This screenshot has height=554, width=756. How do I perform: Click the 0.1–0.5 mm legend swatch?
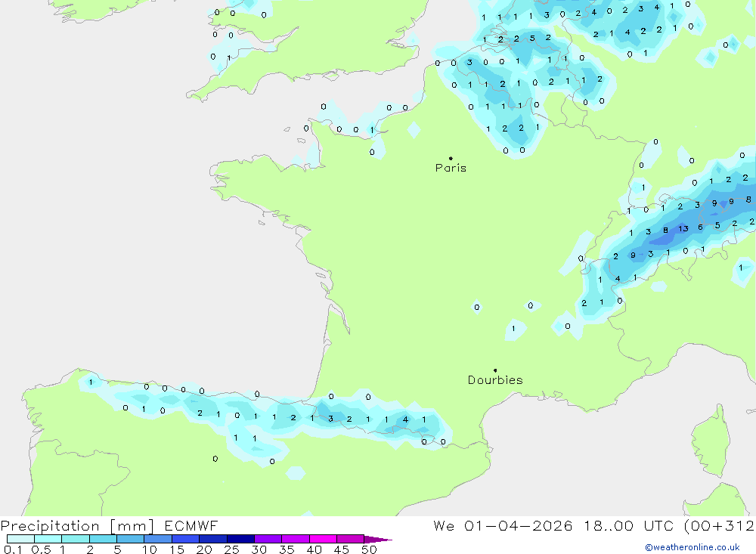coord(20,539)
